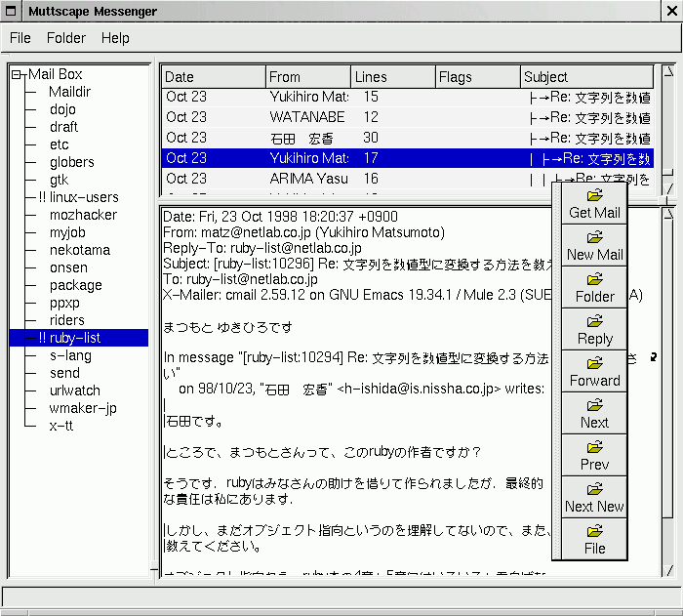Select the globers folder
The image size is (683, 616).
pyautogui.click(x=72, y=162)
